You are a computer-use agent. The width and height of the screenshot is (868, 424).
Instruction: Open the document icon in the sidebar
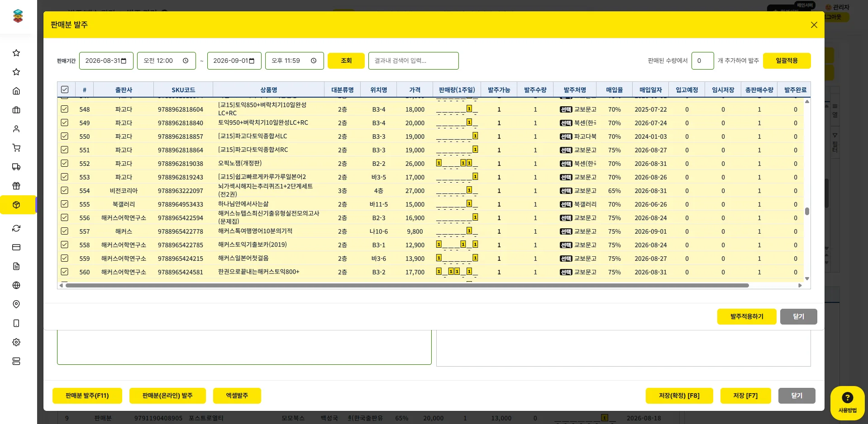point(16,266)
